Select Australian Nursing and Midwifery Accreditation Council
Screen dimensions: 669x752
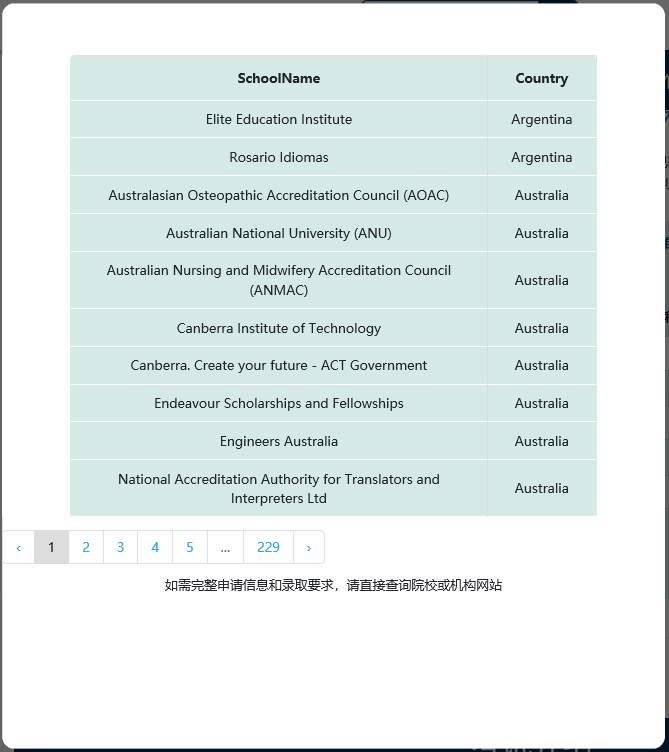tap(279, 280)
